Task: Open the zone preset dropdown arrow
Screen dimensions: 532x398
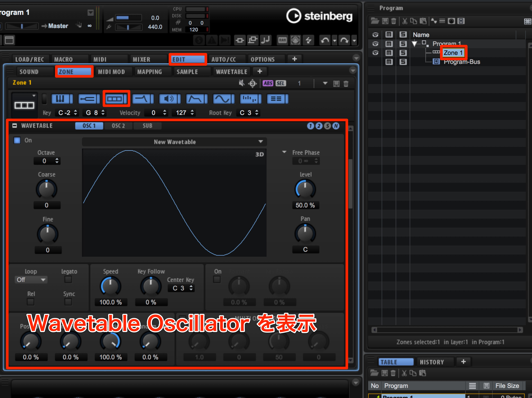Action: click(325, 83)
